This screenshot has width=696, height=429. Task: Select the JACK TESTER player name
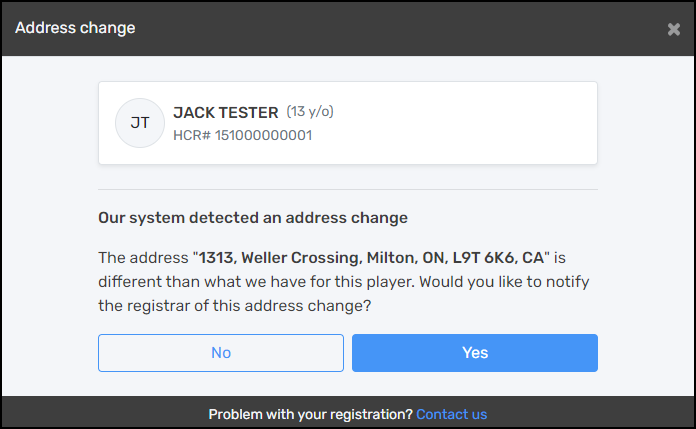pyautogui.click(x=226, y=113)
